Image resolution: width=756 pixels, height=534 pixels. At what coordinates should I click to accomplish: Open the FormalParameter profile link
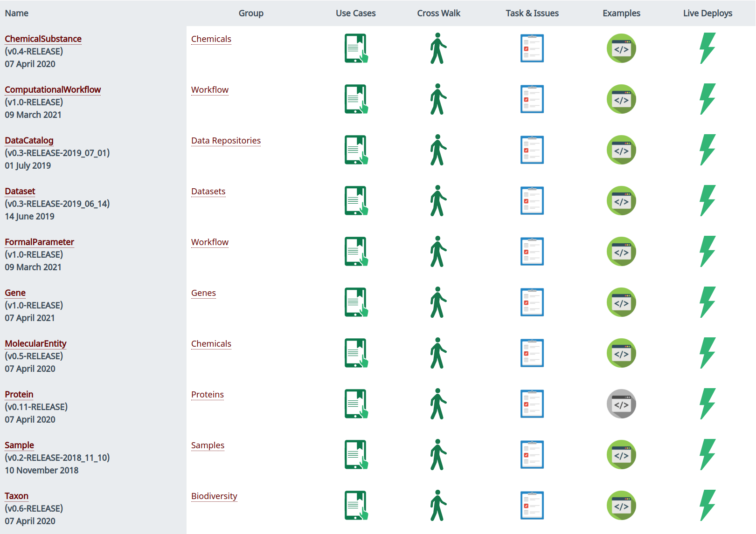pyautogui.click(x=39, y=242)
